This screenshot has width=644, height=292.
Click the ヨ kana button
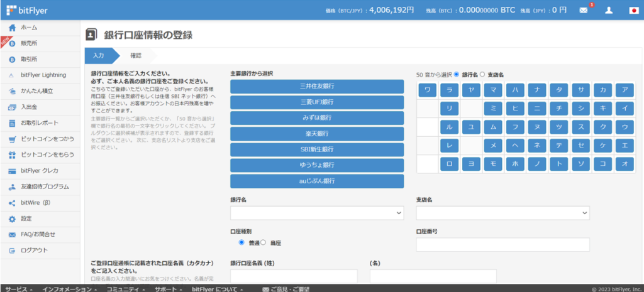(x=471, y=164)
